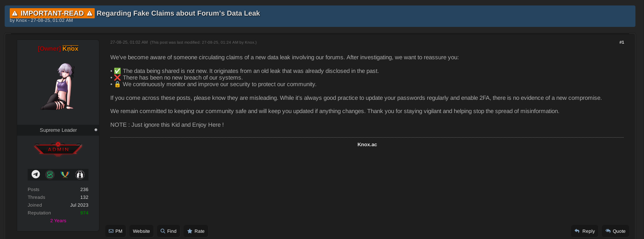Click the red ADMIN badge

tap(58, 149)
